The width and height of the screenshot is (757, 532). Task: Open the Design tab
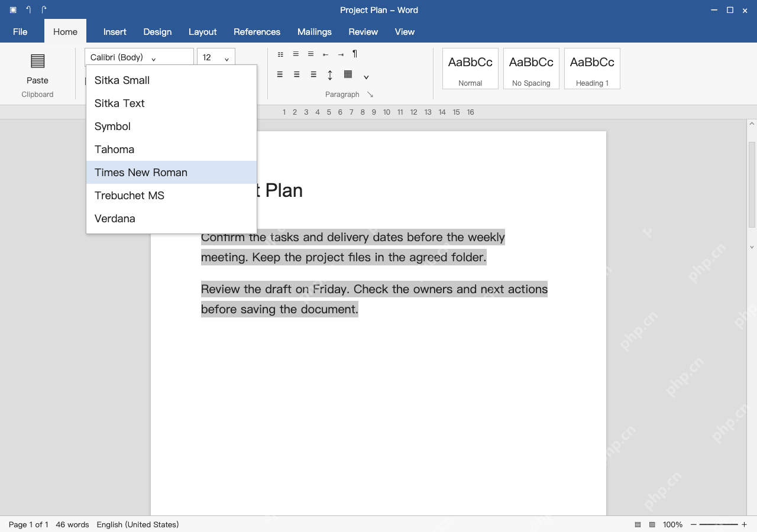pyautogui.click(x=157, y=32)
